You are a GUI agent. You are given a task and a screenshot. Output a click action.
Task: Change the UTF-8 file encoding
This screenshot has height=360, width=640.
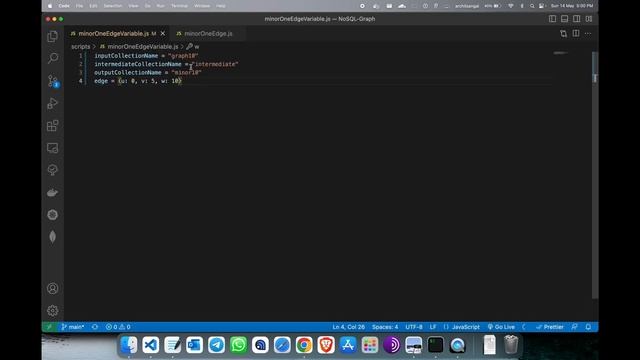click(x=414, y=327)
